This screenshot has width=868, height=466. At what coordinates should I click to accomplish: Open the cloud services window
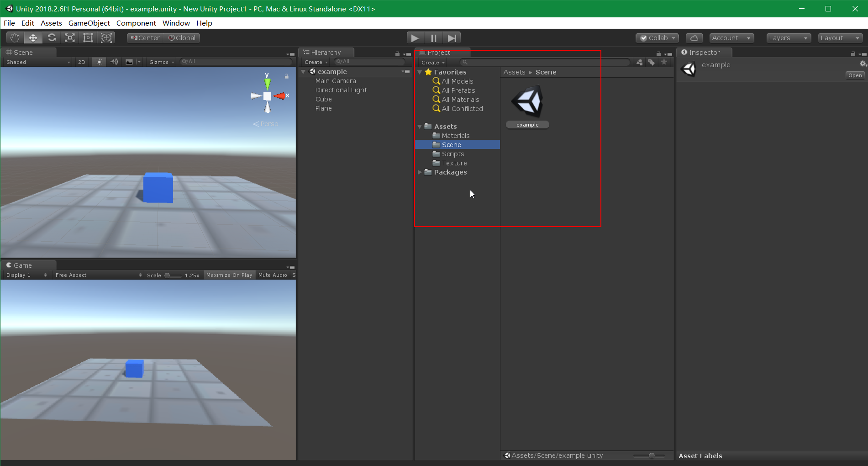click(x=694, y=37)
